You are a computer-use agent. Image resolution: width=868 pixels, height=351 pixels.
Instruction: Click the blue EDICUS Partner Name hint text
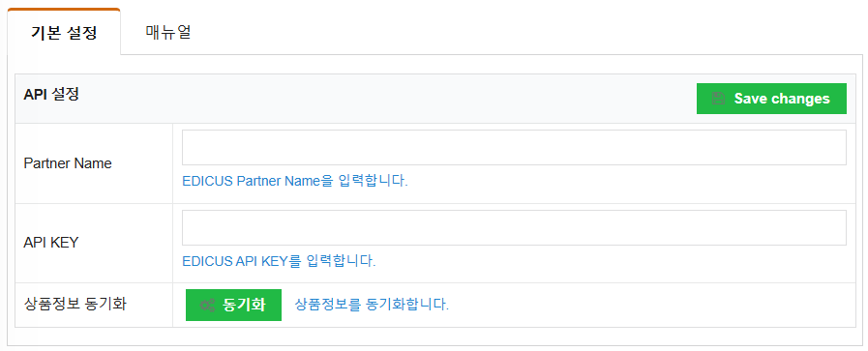pos(295,181)
